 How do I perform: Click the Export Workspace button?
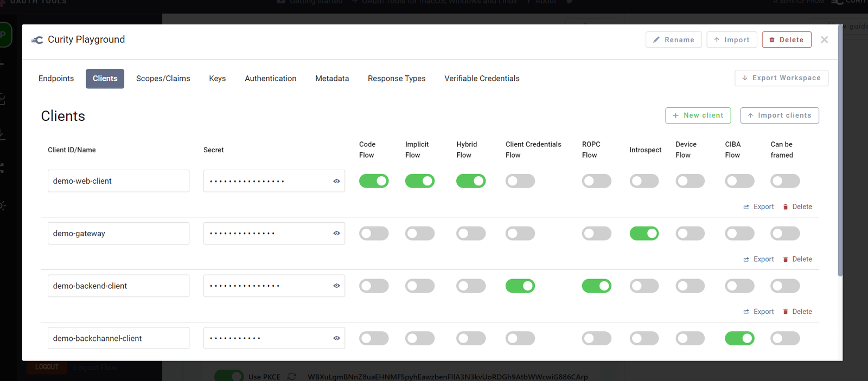[x=781, y=78]
